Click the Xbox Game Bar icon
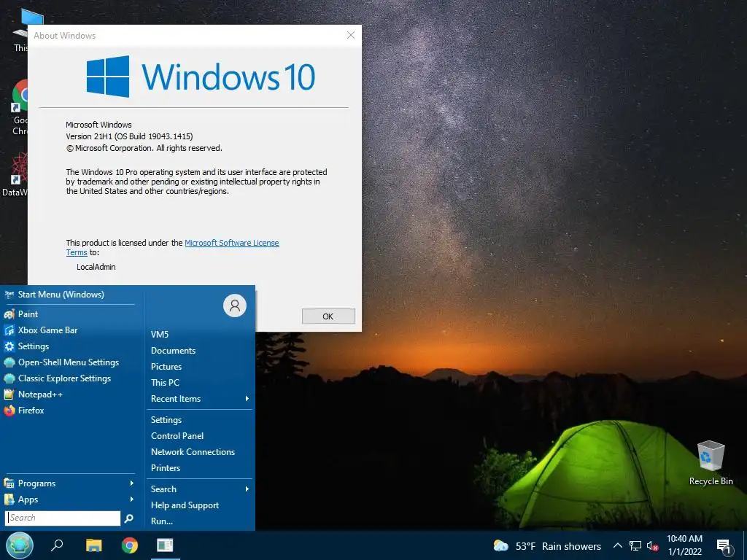Viewport: 747px width, 560px height. coord(9,330)
